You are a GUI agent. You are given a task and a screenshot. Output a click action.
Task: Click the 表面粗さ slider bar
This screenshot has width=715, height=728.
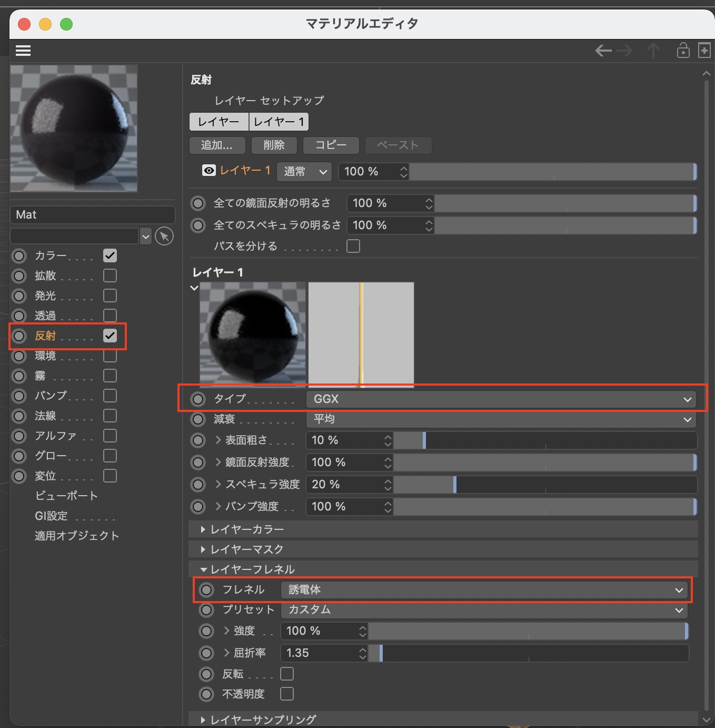pos(545,440)
